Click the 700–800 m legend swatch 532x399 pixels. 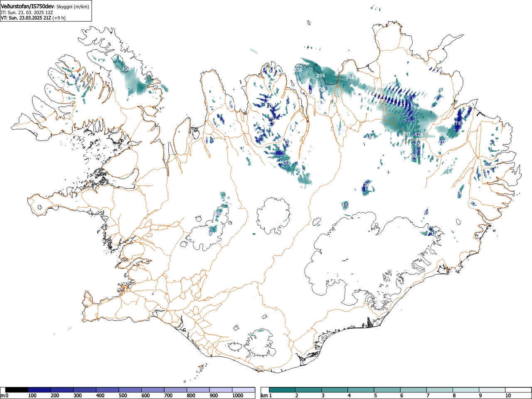(175, 390)
